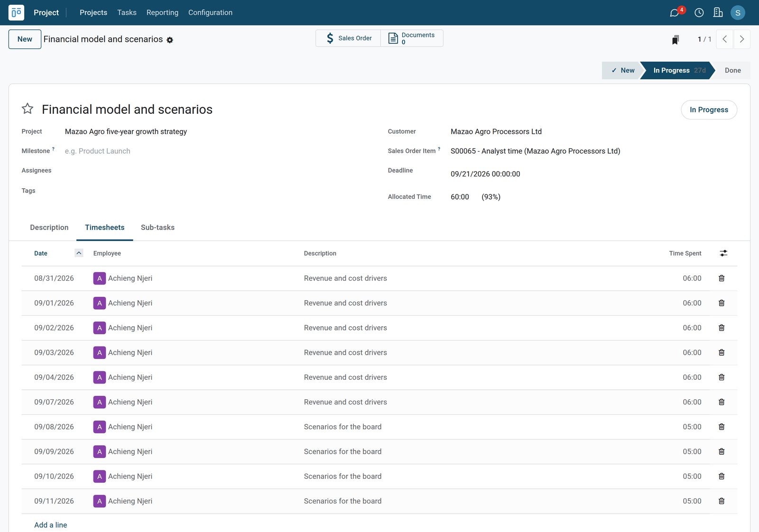Star the Financial model and scenarios task
This screenshot has height=532, width=759.
[x=28, y=109]
